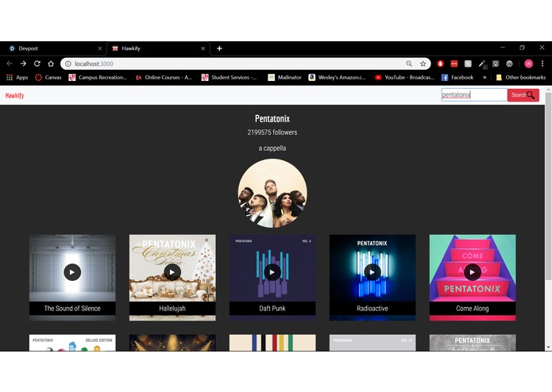Screen dimensions: 552x392
Task: Open the golden stage lights album cover
Action: tap(172, 343)
